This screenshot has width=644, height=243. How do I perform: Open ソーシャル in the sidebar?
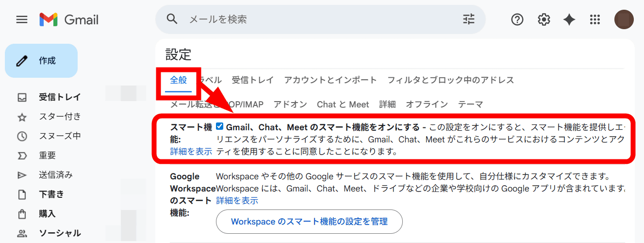point(60,233)
